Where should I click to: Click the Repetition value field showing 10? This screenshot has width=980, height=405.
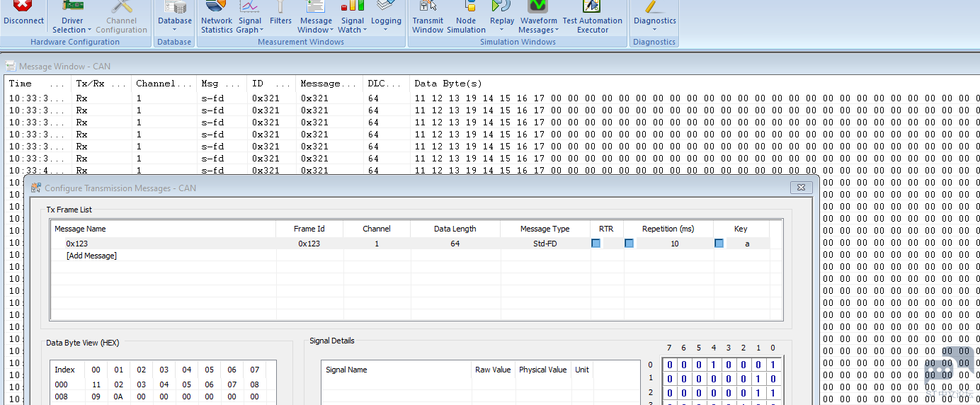coord(674,244)
